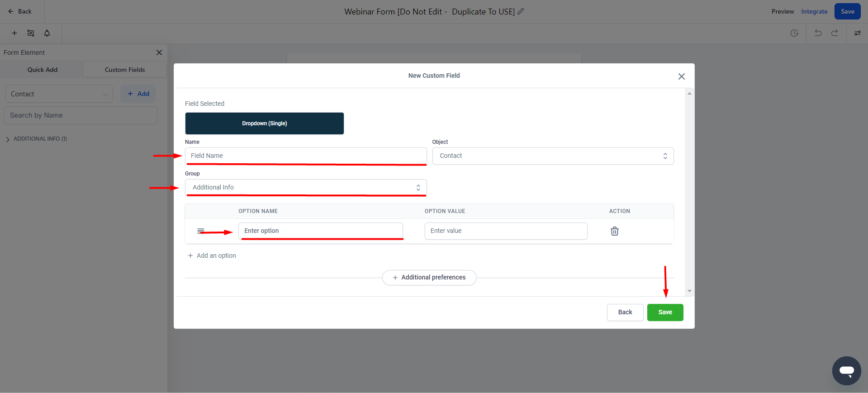Viewport: 868px width, 393px height.
Task: Click the redo arrow icon
Action: (835, 33)
